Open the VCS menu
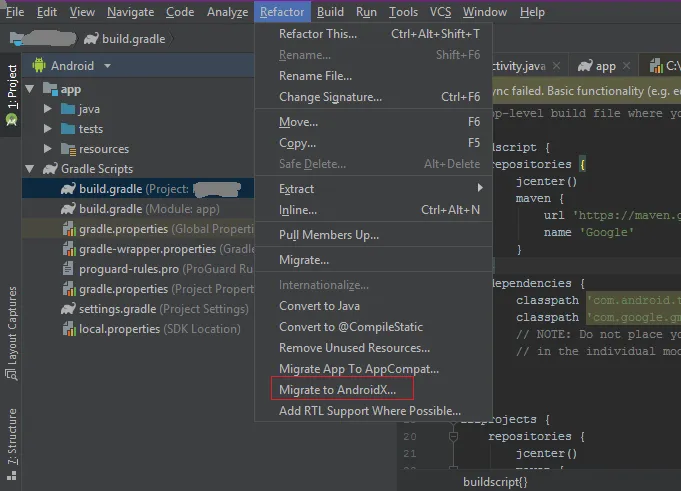 tap(440, 12)
